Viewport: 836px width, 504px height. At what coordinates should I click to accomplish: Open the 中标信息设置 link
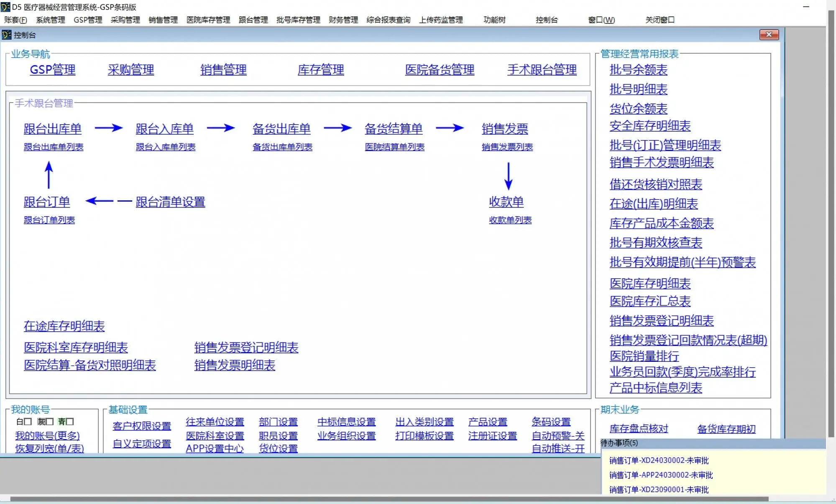click(x=346, y=422)
